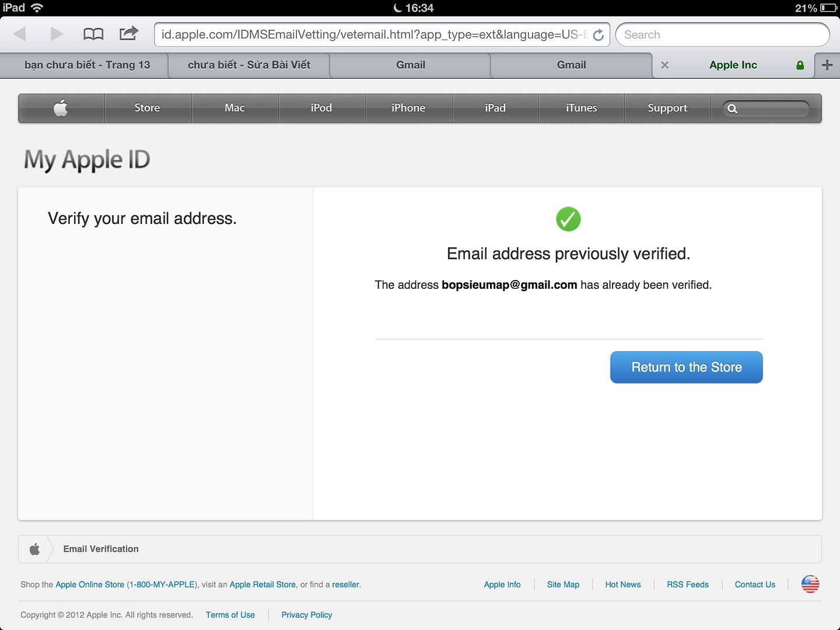This screenshot has height=630, width=840.
Task: Click the Contact Us footer link
Action: 755,584
